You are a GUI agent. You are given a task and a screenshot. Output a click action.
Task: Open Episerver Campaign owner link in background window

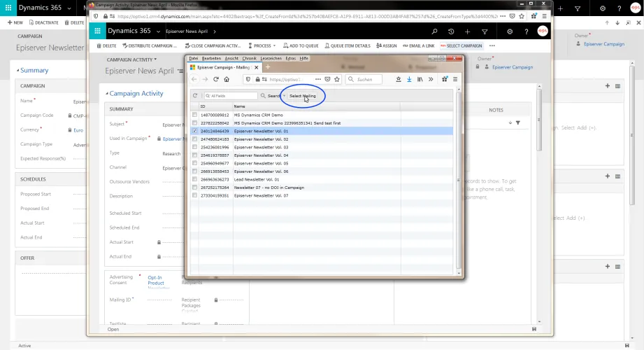click(x=603, y=44)
